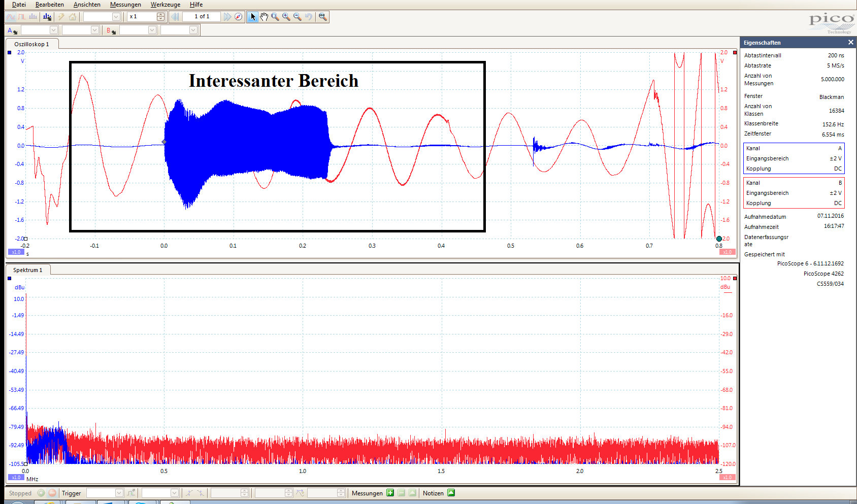The height and width of the screenshot is (504, 857).
Task: Toggle the channel B options button
Action: pos(110,30)
